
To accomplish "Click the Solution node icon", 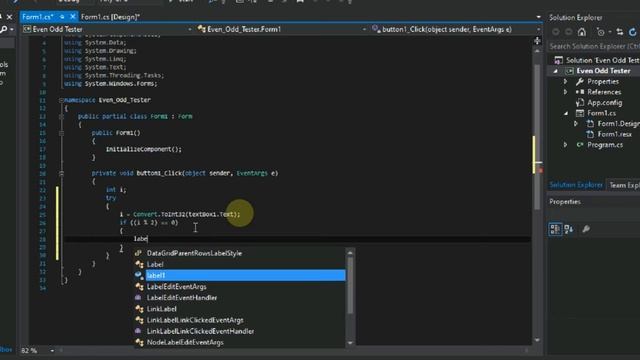I will 558,60.
